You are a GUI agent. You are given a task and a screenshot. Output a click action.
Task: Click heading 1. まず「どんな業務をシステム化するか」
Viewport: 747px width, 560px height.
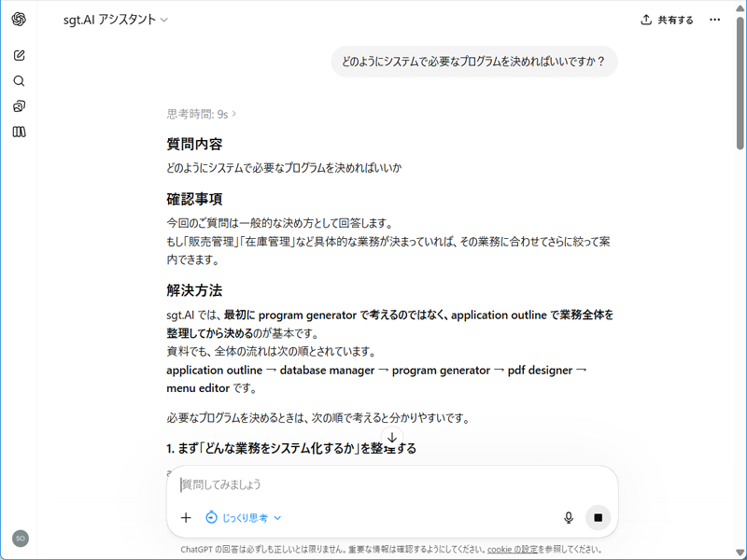pos(291,448)
